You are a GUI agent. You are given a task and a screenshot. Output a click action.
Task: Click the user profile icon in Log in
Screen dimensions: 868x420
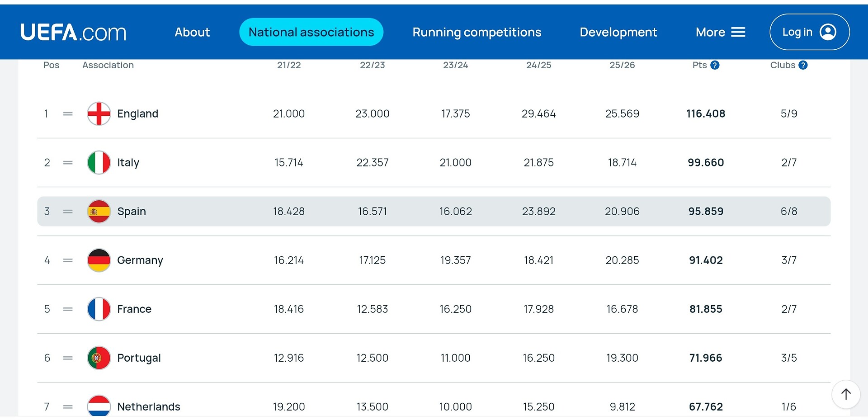pos(828,32)
